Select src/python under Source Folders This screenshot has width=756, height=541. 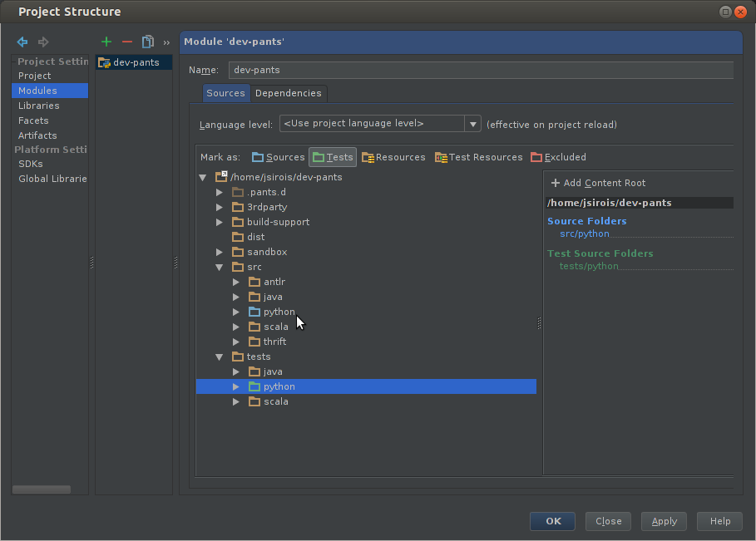[x=585, y=234]
